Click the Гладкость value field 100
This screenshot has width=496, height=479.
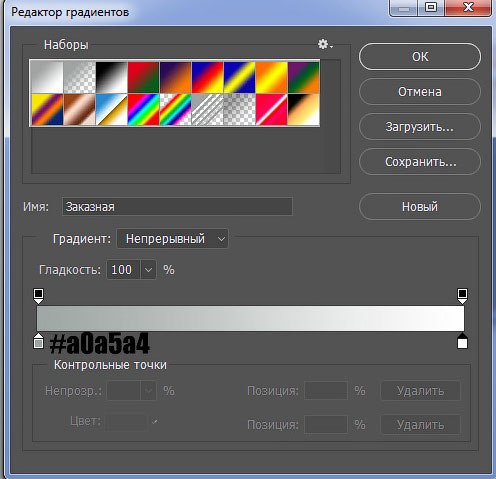123,270
